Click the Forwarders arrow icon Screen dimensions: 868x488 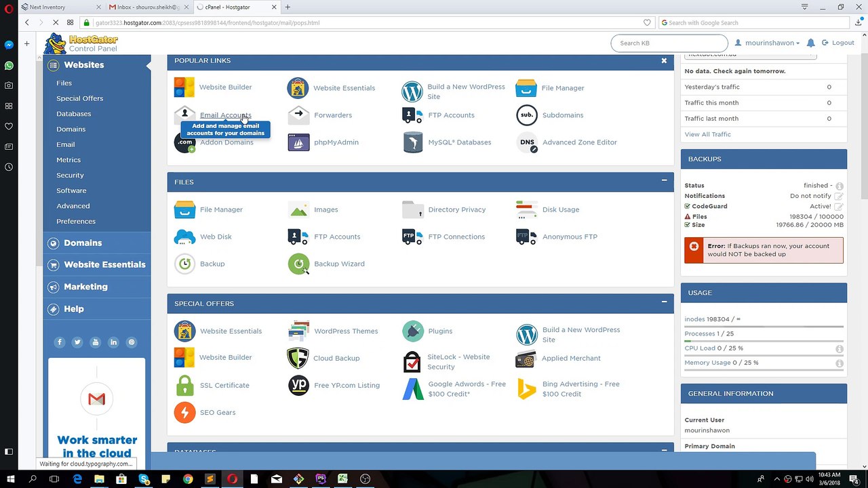tap(298, 115)
